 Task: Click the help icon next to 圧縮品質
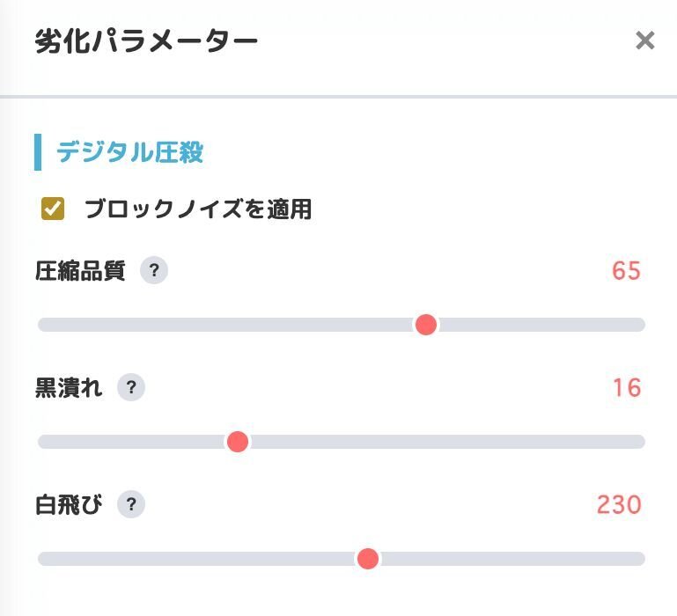154,270
